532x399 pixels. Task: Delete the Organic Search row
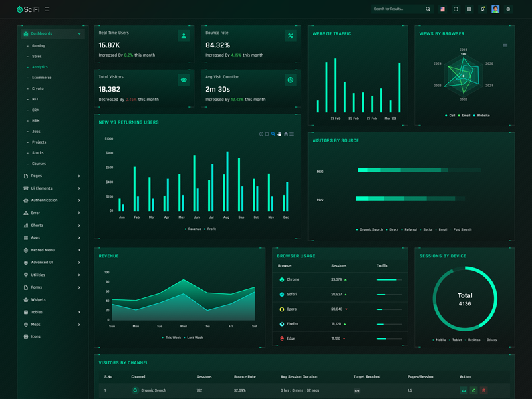[x=483, y=390]
